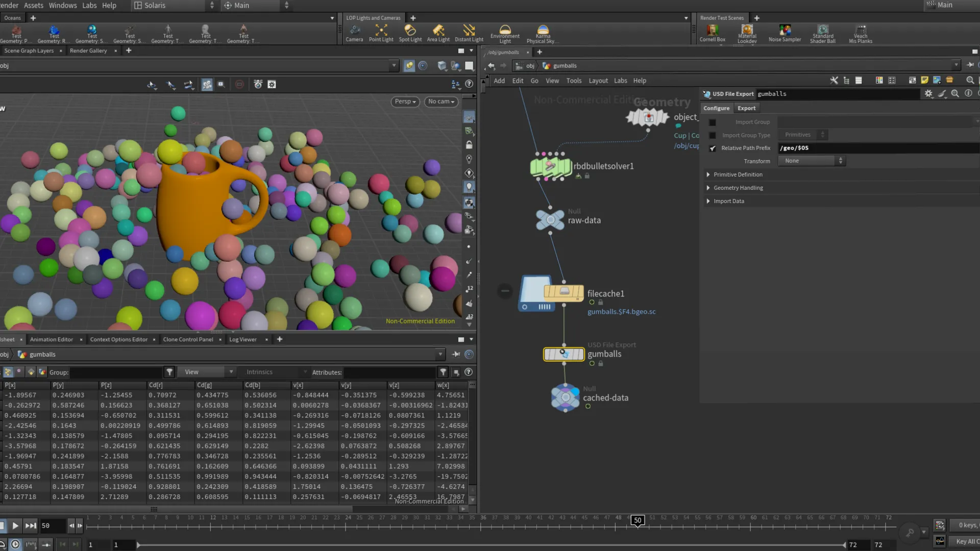Open parameter gear menu for USD File Export

928,94
